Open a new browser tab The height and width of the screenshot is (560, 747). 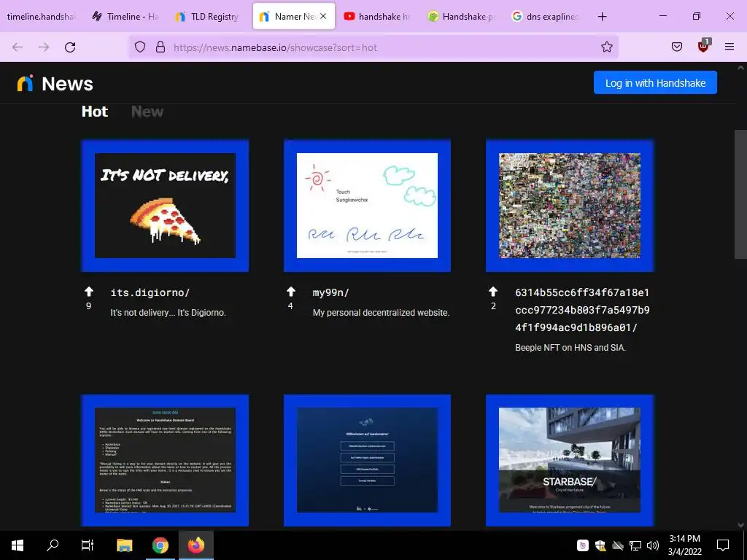(602, 17)
